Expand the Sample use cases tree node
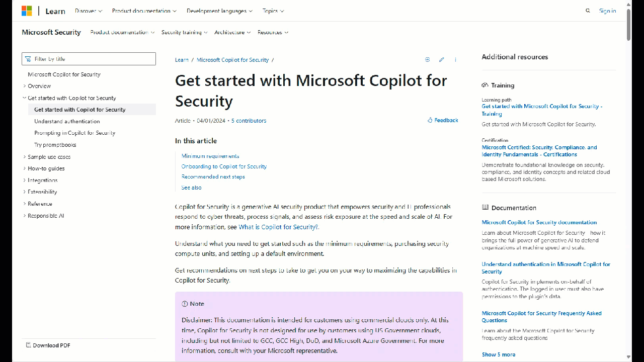The height and width of the screenshot is (362, 644). pyautogui.click(x=25, y=157)
